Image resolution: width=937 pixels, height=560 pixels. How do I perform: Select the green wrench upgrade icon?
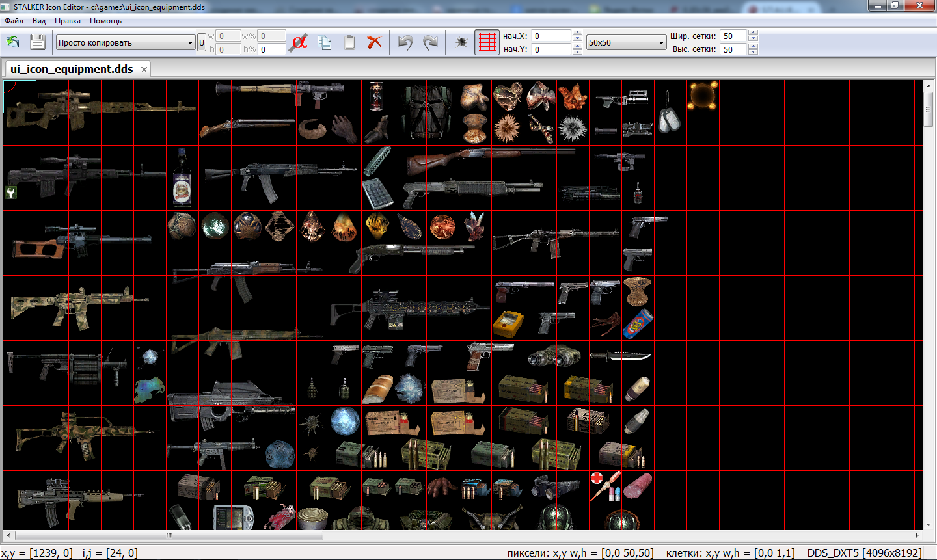point(10,192)
